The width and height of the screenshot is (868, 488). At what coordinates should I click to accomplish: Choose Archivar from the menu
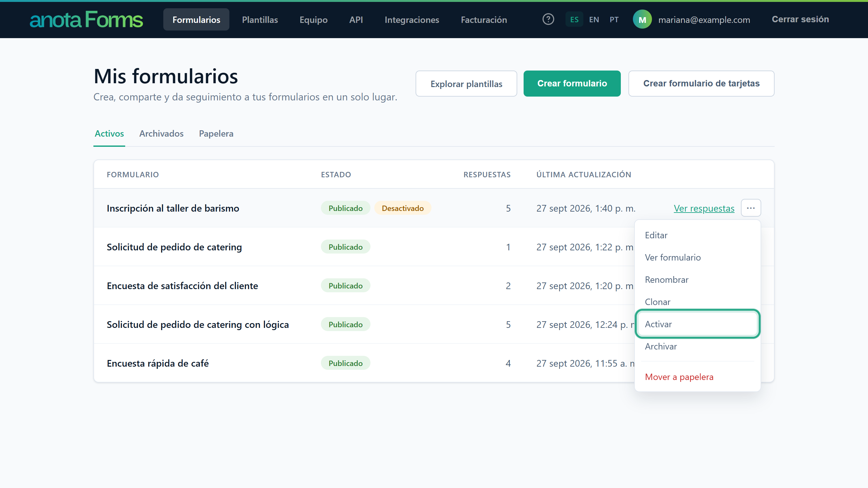click(697, 346)
